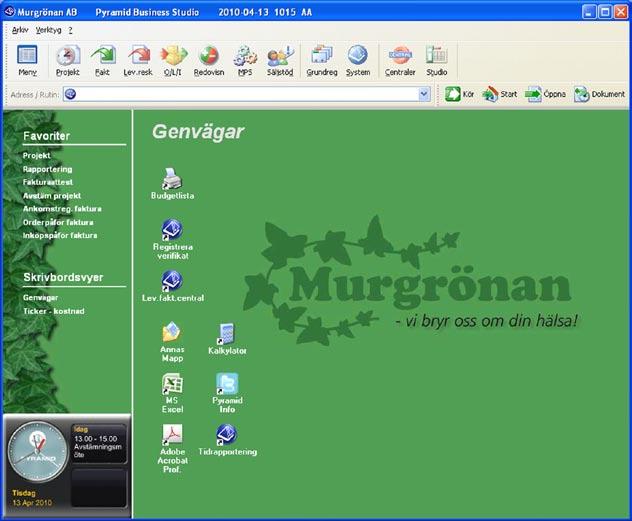Image resolution: width=632 pixels, height=521 pixels.
Task: Click the Pyramid icon in title bar
Action: tap(9, 11)
